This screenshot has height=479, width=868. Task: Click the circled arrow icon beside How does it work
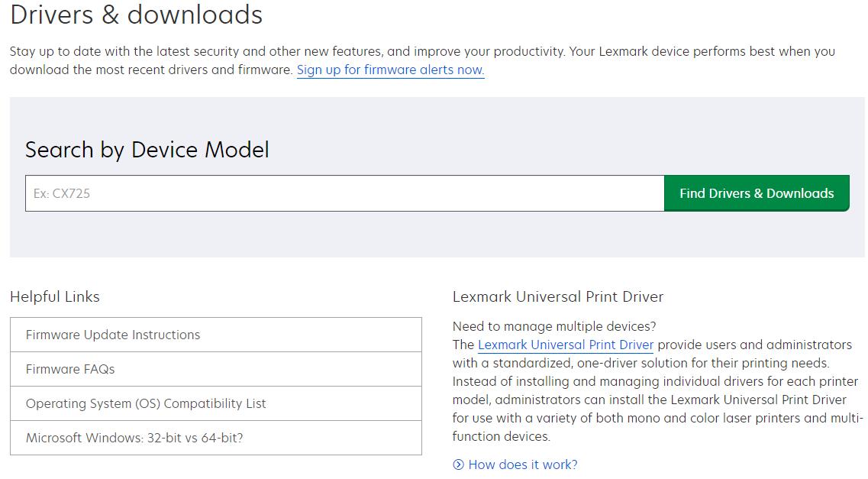458,464
